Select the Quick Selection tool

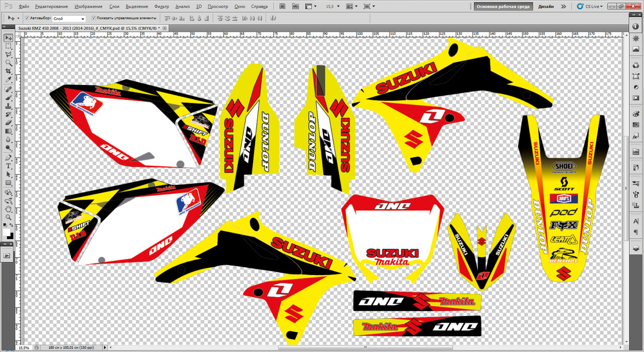pos(9,63)
